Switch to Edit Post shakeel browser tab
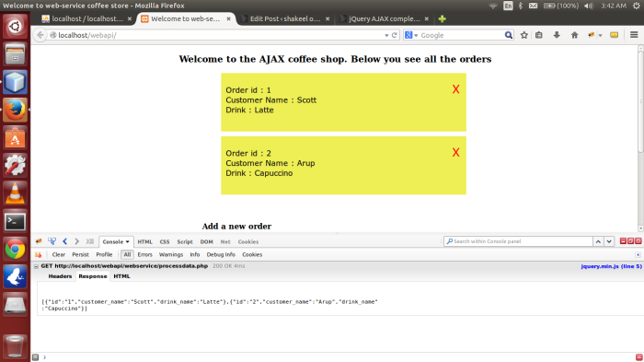The width and height of the screenshot is (644, 362). tap(285, 18)
